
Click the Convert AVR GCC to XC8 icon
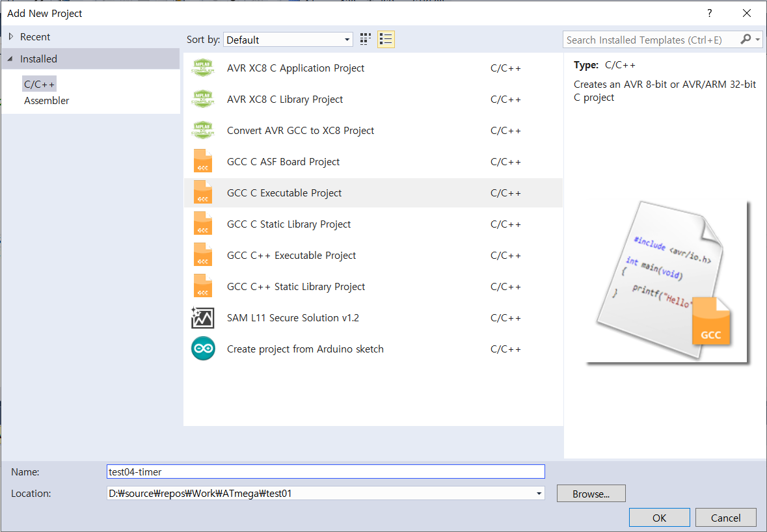click(203, 131)
